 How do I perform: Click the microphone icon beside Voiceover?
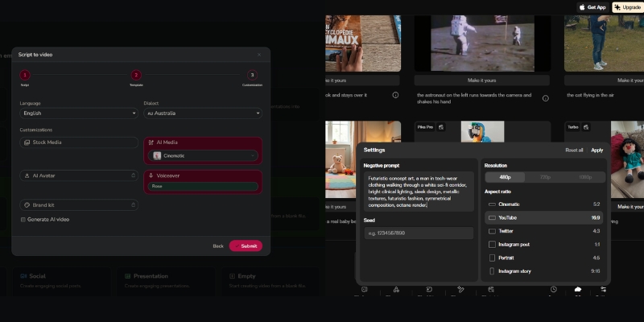[x=151, y=175]
